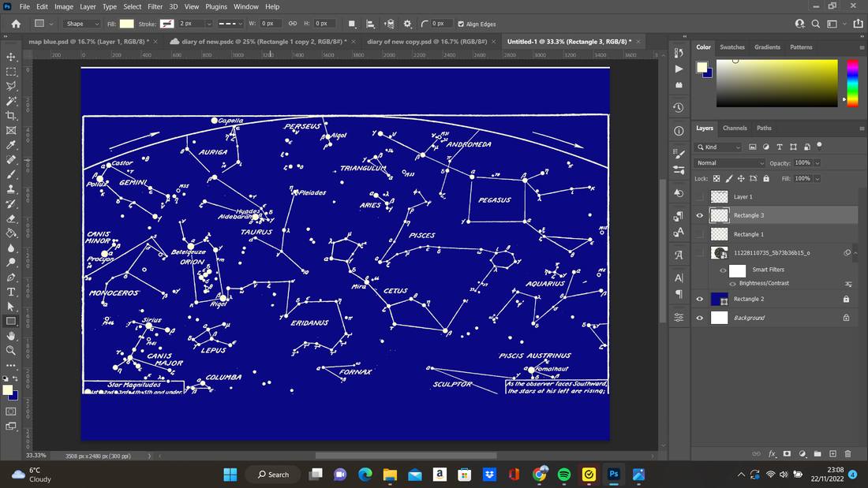The image size is (868, 488).
Task: Click the Add layer style fx icon
Action: pyautogui.click(x=772, y=453)
